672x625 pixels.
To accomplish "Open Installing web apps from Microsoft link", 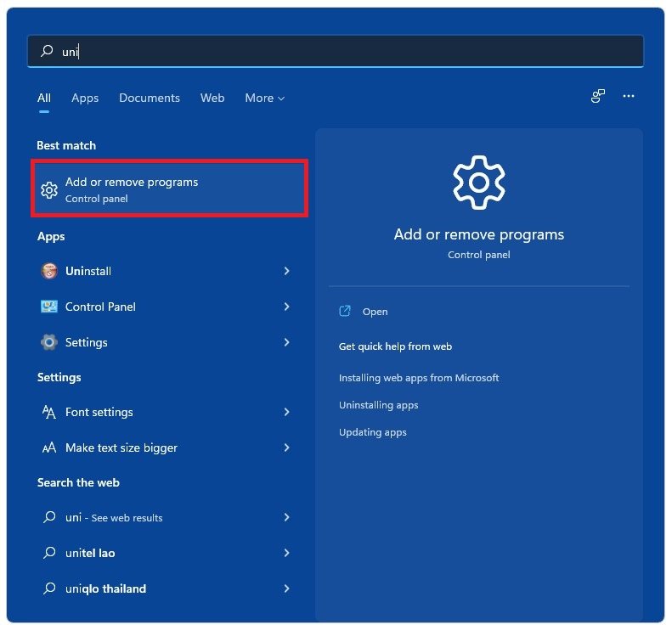I will coord(419,378).
